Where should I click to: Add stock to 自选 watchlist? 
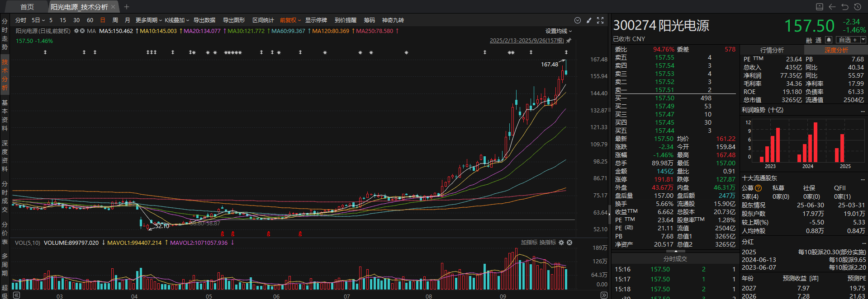848,40
